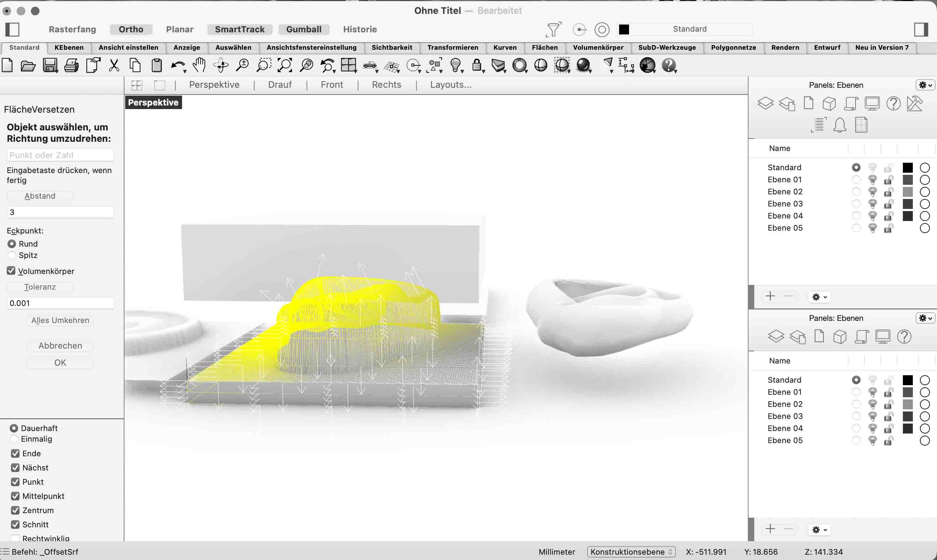Click the Save file toolbar icon
937x560 pixels.
pyautogui.click(x=50, y=65)
